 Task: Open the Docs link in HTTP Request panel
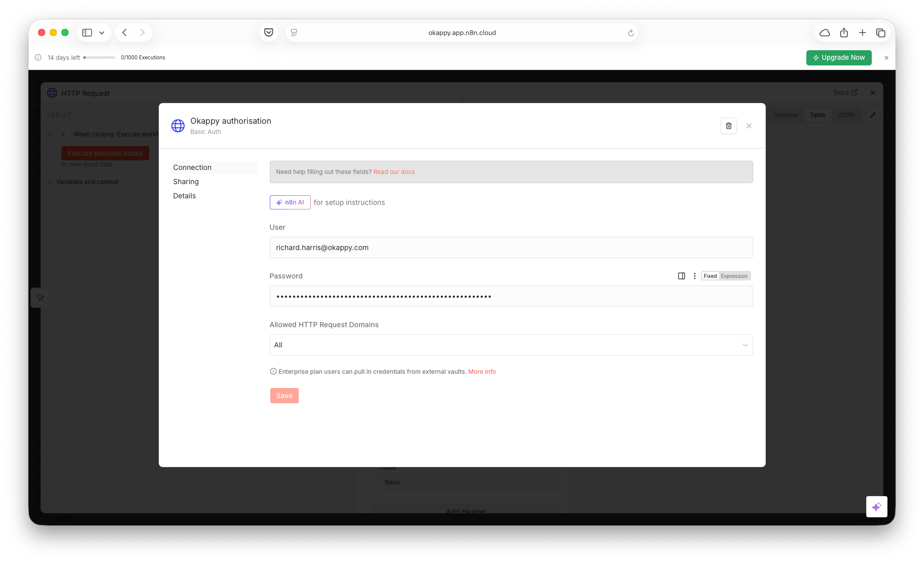tap(845, 93)
